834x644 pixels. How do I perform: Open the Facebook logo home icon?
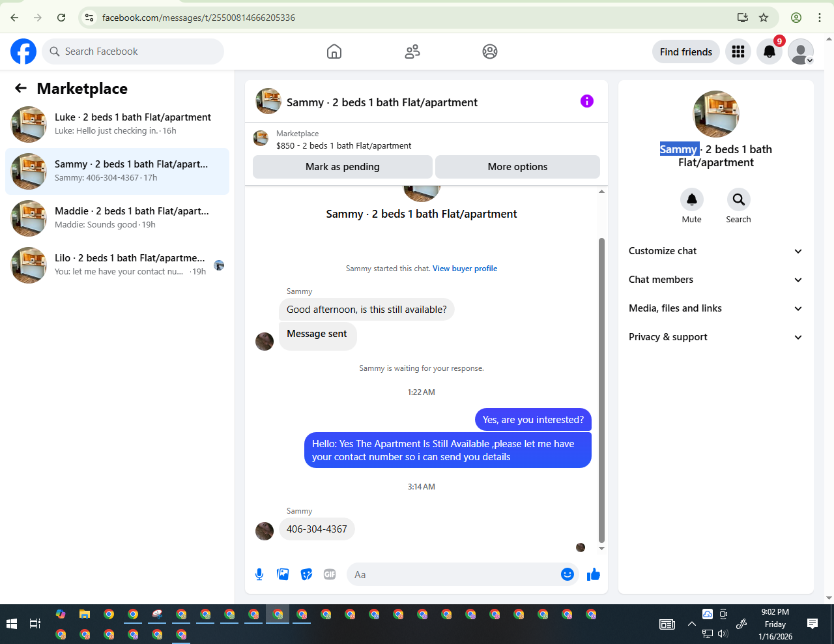pyautogui.click(x=23, y=51)
